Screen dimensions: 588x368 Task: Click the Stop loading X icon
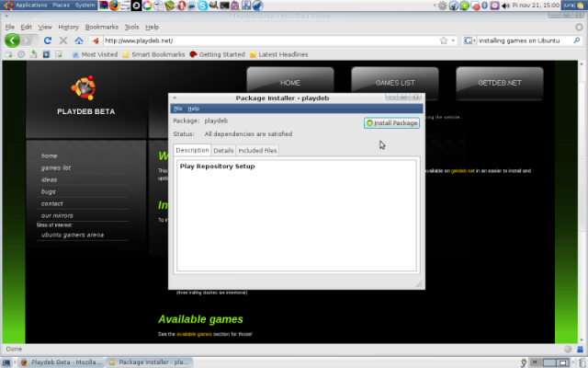click(63, 40)
